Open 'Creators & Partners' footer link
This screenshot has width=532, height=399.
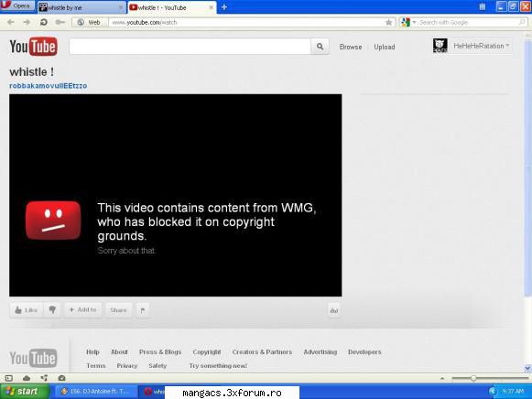point(262,352)
